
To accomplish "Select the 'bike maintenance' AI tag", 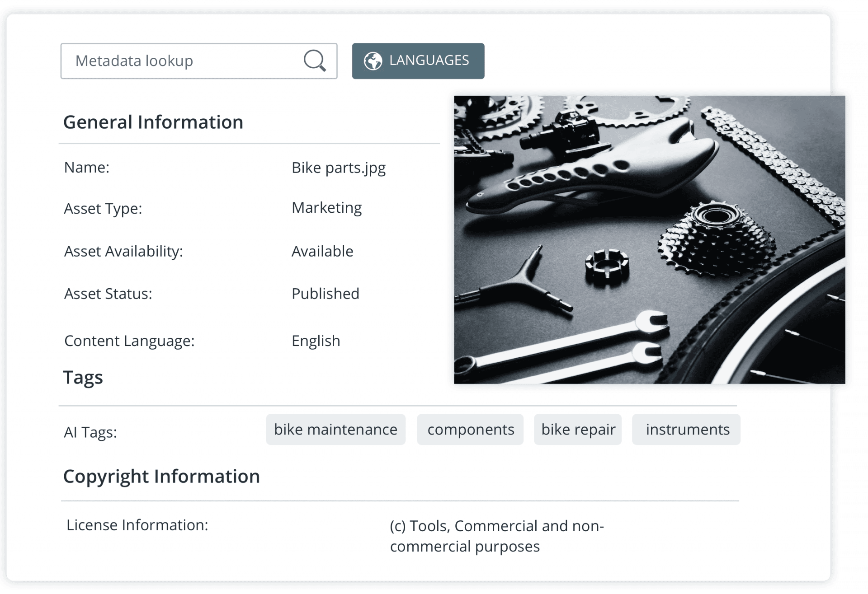I will [335, 430].
